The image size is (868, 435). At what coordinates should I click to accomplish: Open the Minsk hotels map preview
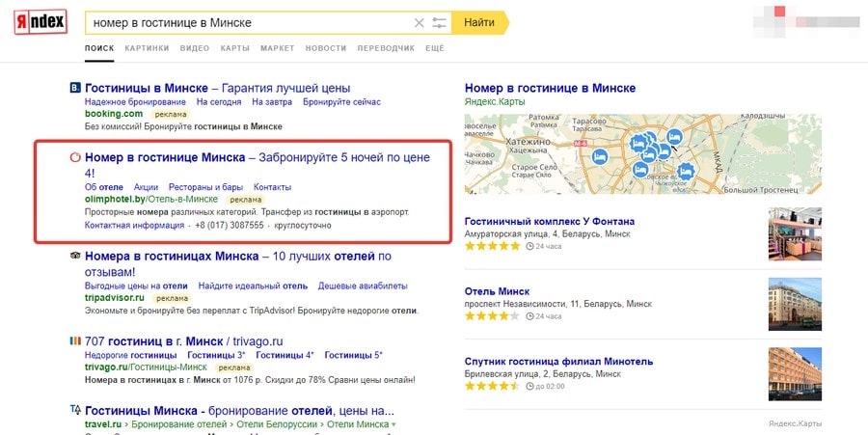643,154
